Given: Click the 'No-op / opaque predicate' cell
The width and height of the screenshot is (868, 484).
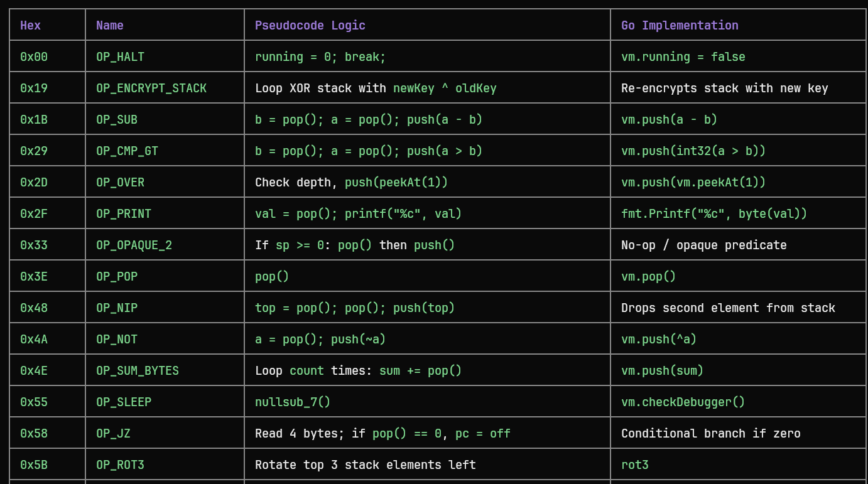Looking at the screenshot, I should (x=739, y=245).
